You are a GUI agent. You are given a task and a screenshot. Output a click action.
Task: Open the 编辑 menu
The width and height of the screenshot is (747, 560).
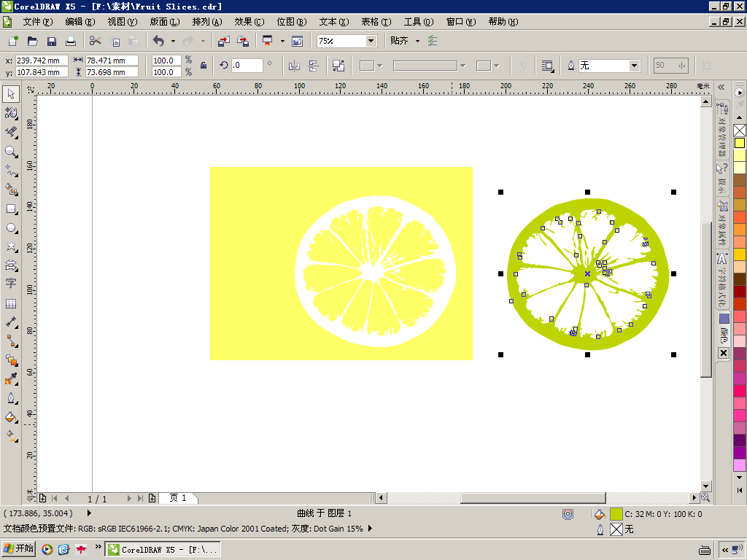[80, 22]
